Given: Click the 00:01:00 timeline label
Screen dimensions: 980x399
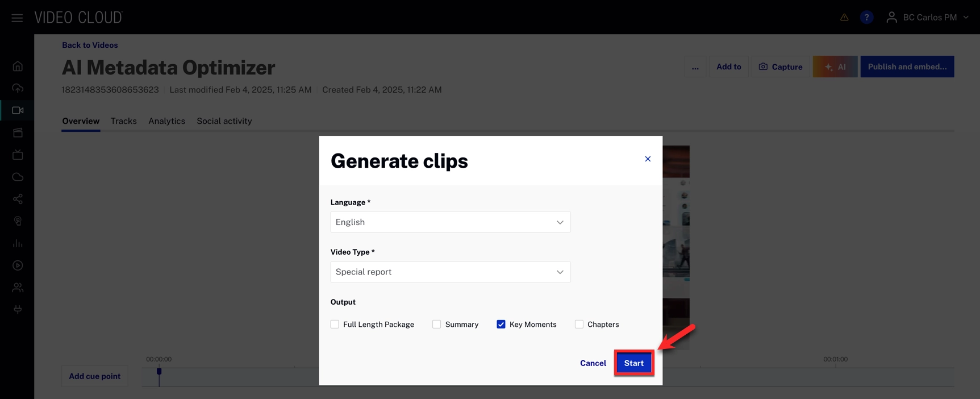Looking at the screenshot, I should [835, 359].
